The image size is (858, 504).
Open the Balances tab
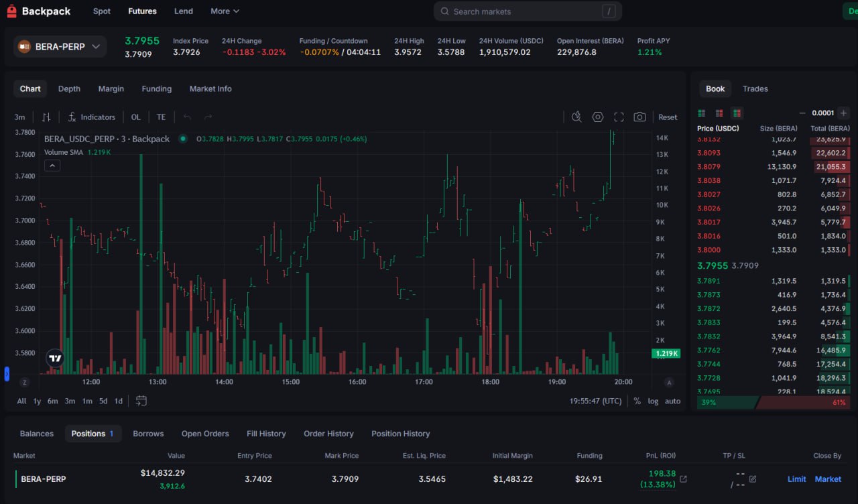(x=37, y=434)
